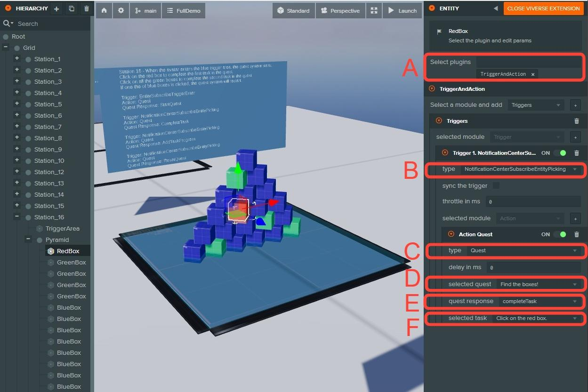The width and height of the screenshot is (588, 392).
Task: Click Close Viverse Extension button
Action: pos(543,8)
